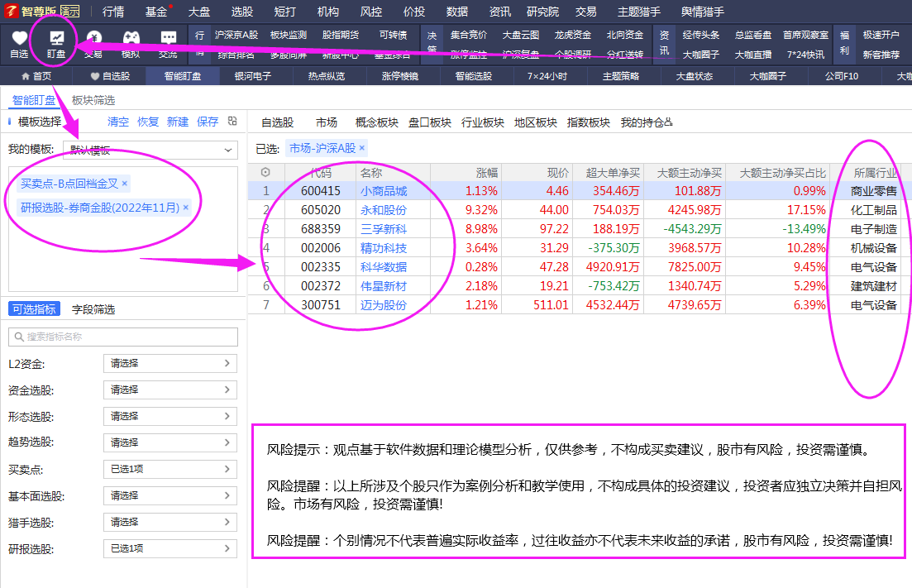The width and height of the screenshot is (912, 588).
Task: Click the magnifier icon in the indicator search
Action: tap(19, 337)
